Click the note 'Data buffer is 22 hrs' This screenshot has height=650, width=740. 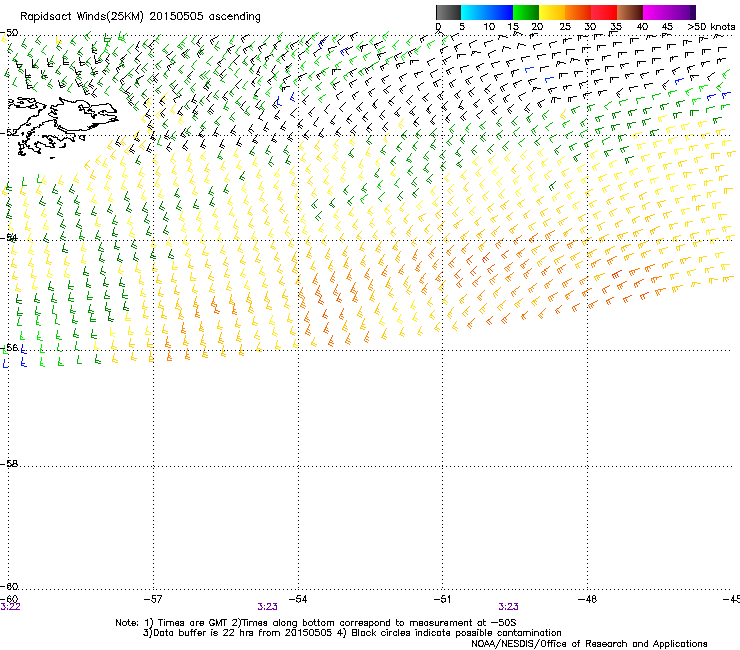point(202,633)
